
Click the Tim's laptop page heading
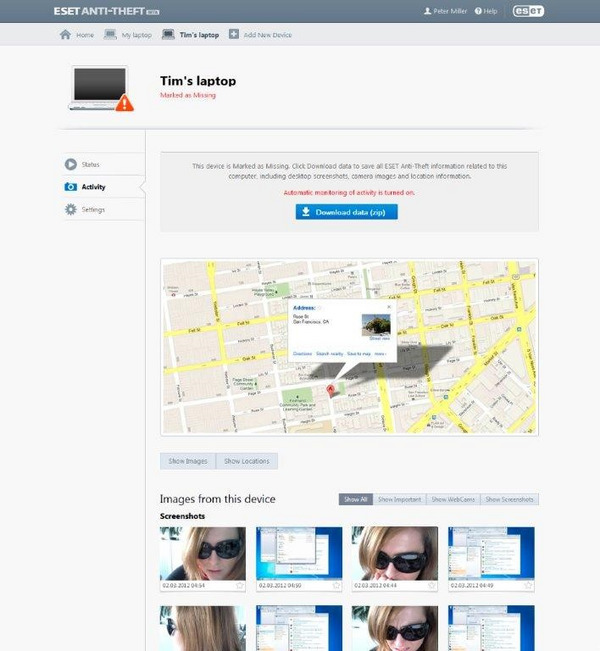click(198, 81)
